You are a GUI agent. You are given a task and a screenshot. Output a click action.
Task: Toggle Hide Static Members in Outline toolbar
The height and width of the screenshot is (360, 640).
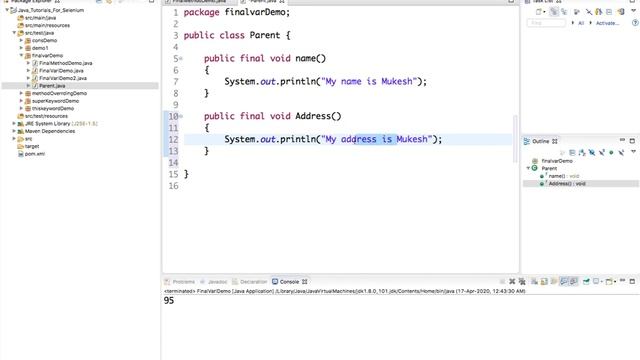[x=602, y=153]
